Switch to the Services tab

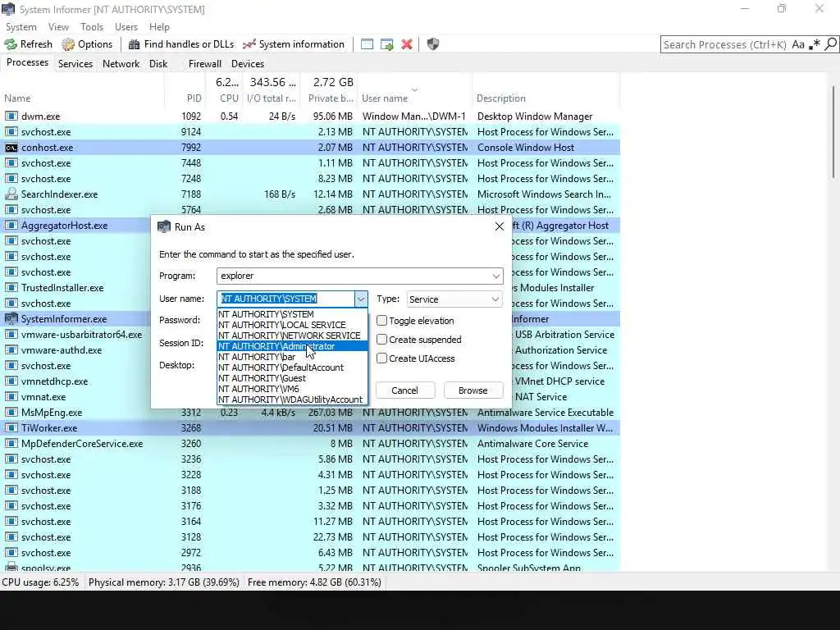click(75, 64)
